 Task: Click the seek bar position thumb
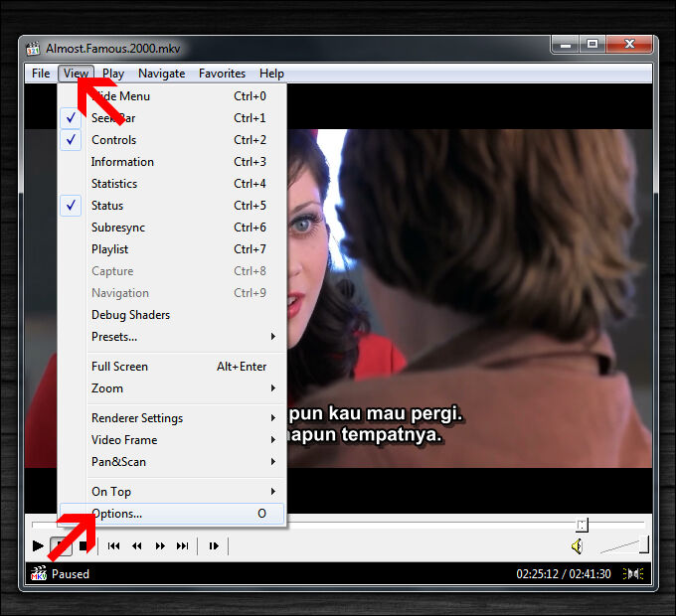[582, 525]
